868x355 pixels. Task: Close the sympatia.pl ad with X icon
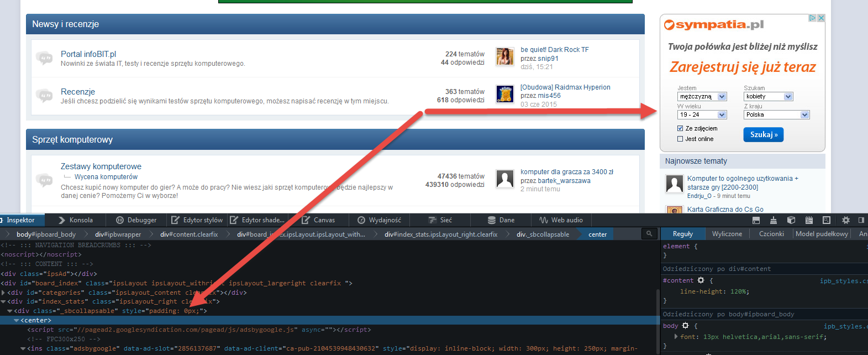[x=821, y=18]
